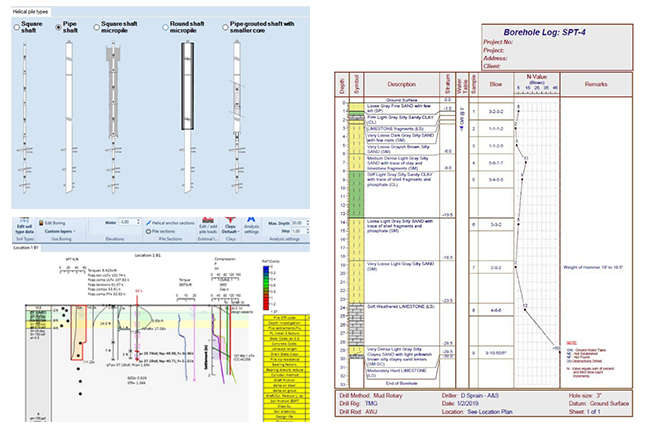Click the Edit Boring icon
The width and height of the screenshot is (648, 428).
(x=44, y=222)
